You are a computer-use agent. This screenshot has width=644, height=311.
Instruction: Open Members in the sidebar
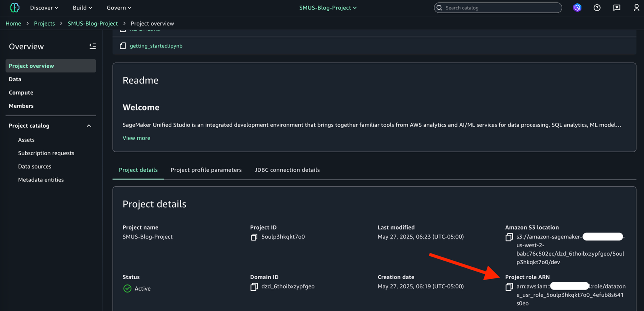[x=21, y=106]
